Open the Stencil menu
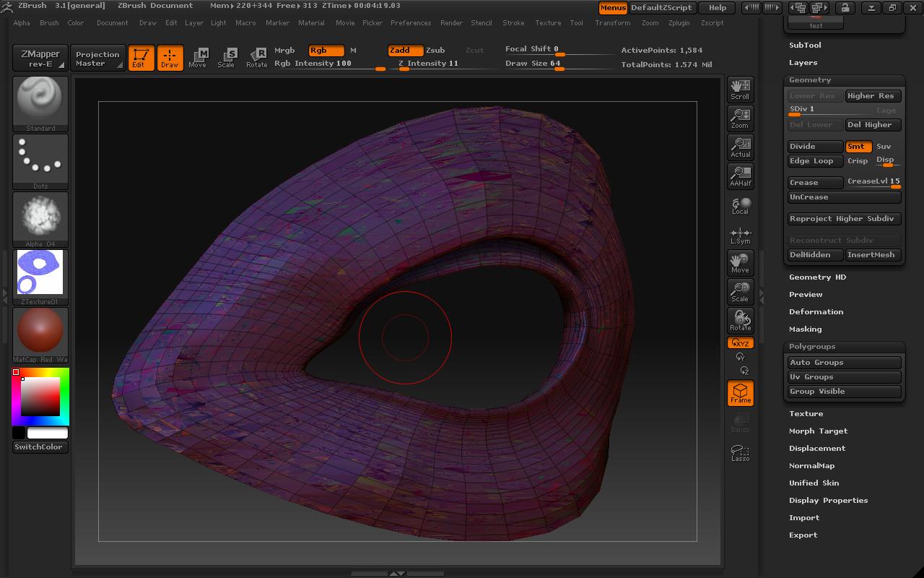The image size is (924, 578). click(481, 22)
